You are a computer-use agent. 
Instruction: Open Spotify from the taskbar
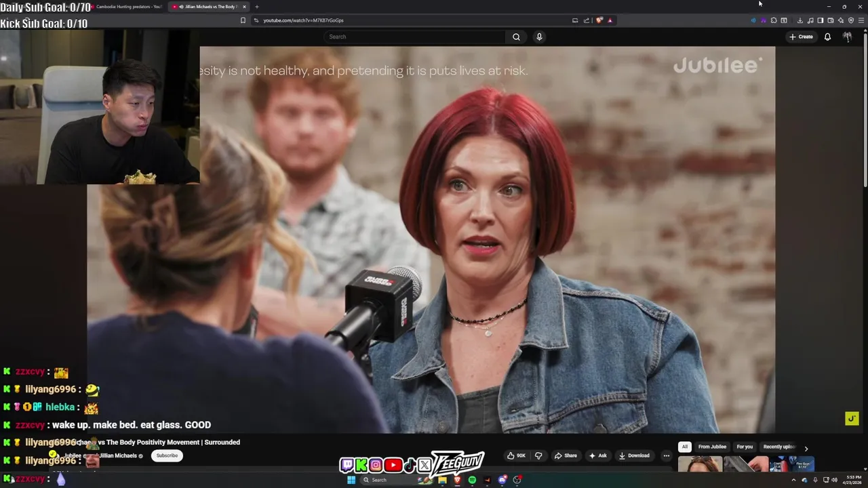(472, 480)
